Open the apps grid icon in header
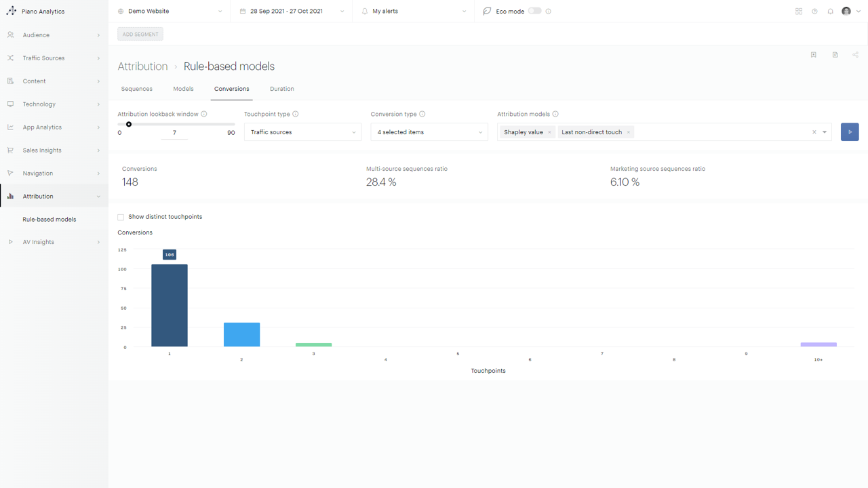868x488 pixels. (x=799, y=12)
